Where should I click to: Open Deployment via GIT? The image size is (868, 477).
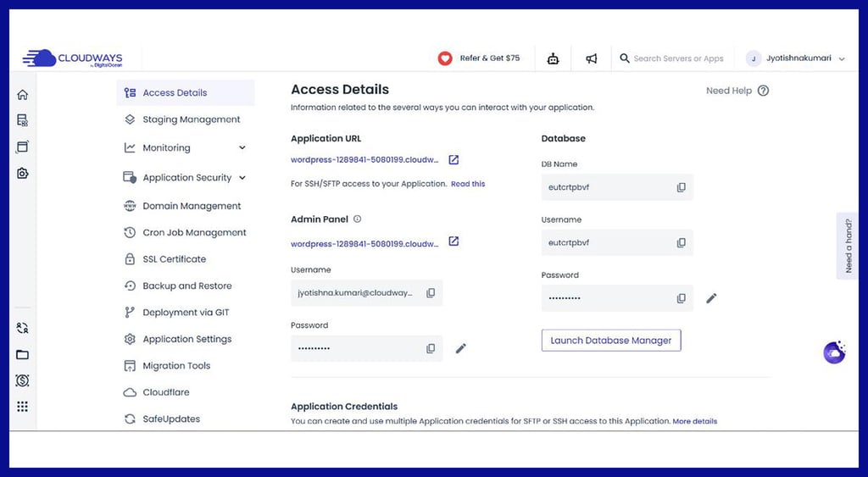coord(186,312)
